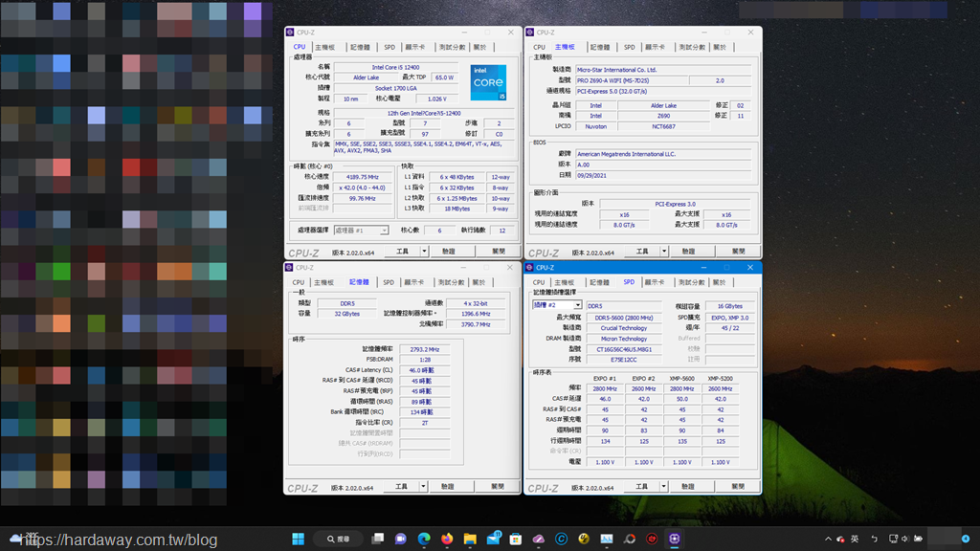Open the Mail app with badge 11
Viewport: 980px width, 551px height.
coord(493,539)
